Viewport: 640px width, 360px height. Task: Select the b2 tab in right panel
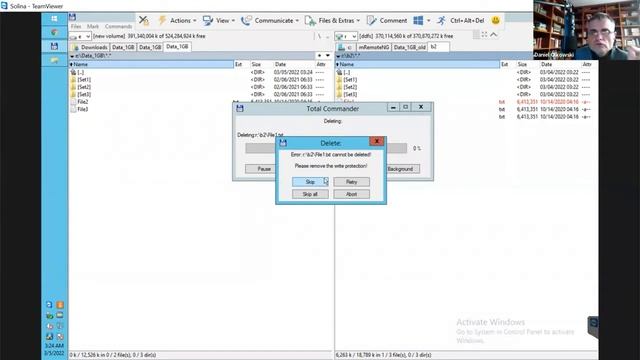pos(438,47)
